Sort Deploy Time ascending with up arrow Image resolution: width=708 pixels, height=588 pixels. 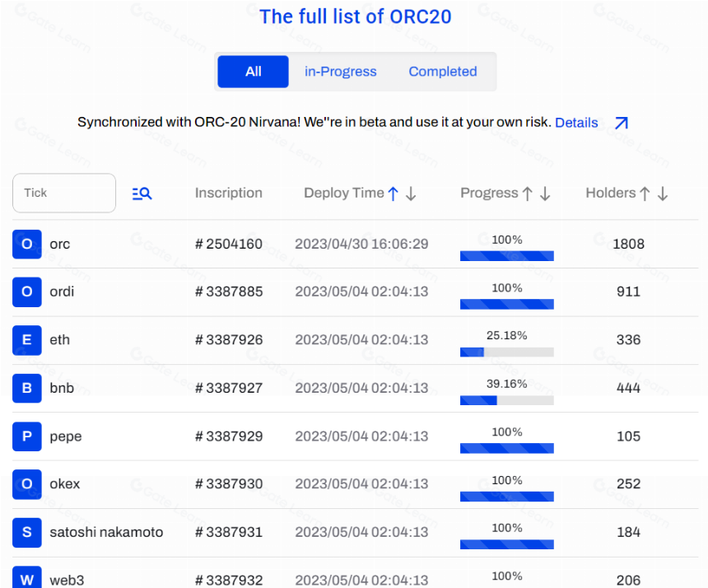click(394, 194)
